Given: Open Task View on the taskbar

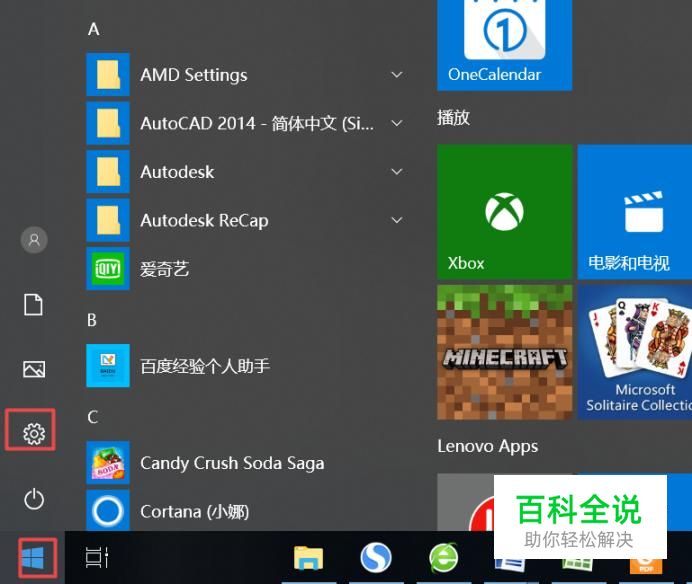Looking at the screenshot, I should click(x=97, y=557).
